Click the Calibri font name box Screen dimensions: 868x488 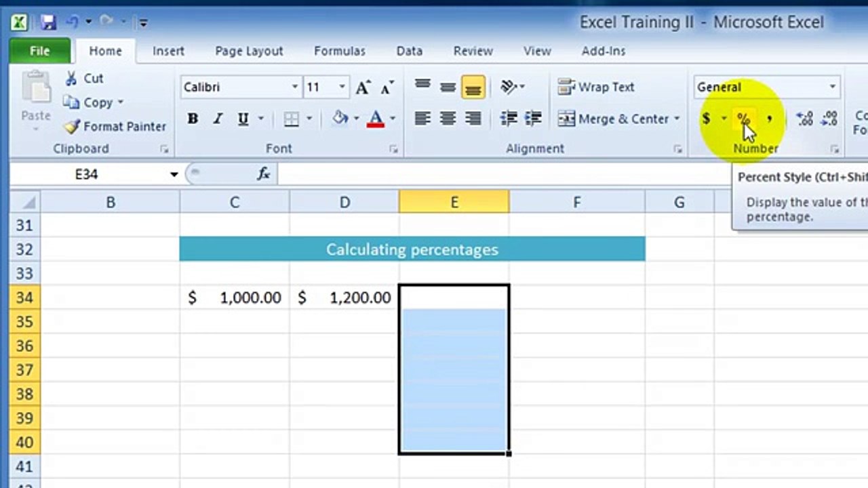click(x=236, y=87)
